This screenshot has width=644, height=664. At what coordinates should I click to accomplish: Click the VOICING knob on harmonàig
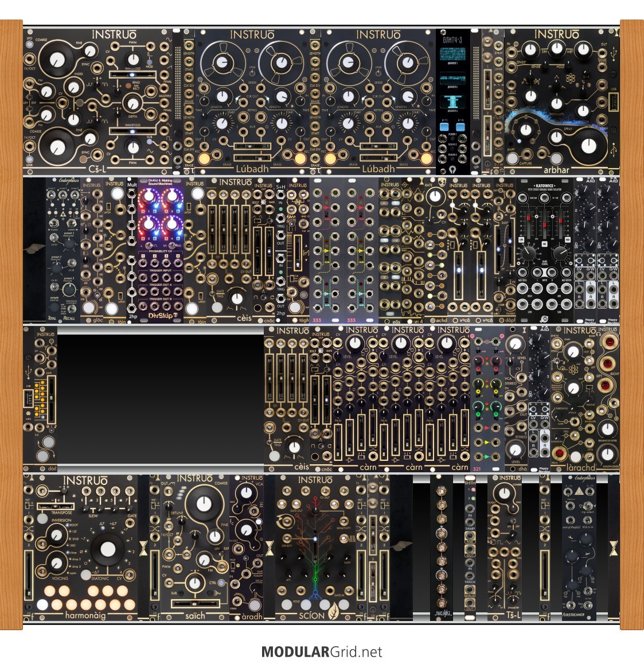(x=56, y=564)
